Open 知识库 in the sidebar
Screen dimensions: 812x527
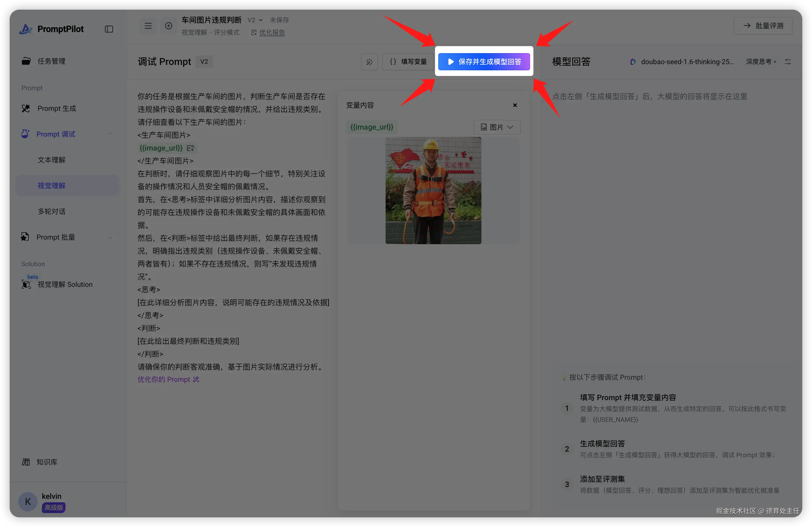coord(47,462)
